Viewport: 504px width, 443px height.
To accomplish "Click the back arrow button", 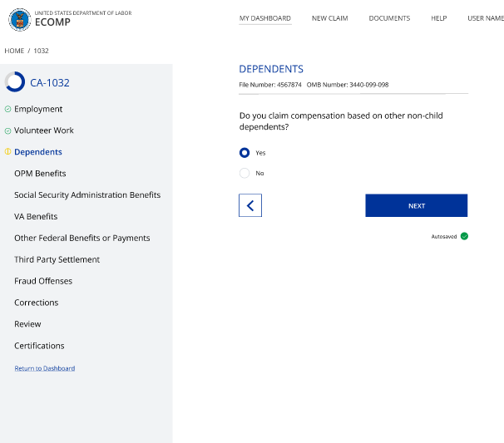I will pos(250,205).
